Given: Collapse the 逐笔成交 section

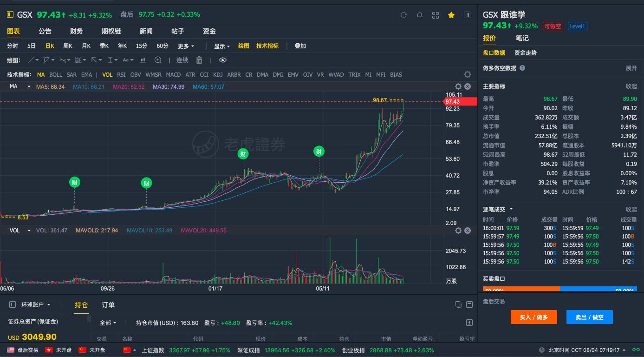Looking at the screenshot, I should click(x=631, y=209).
